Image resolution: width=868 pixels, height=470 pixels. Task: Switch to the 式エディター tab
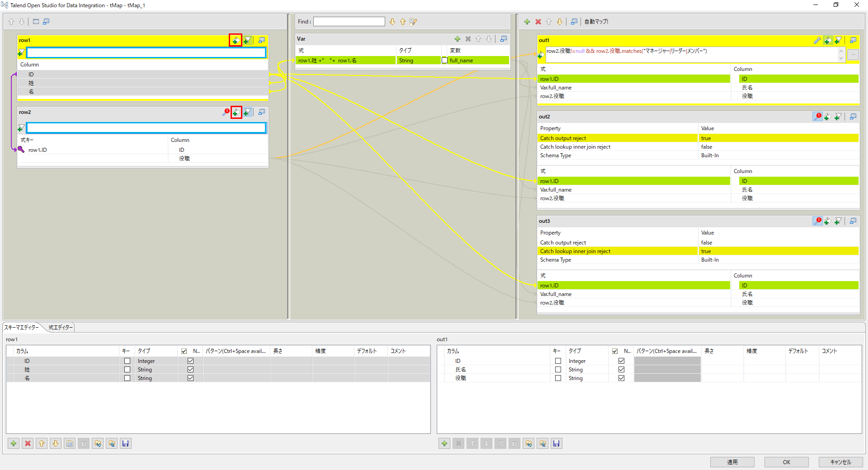[60, 327]
